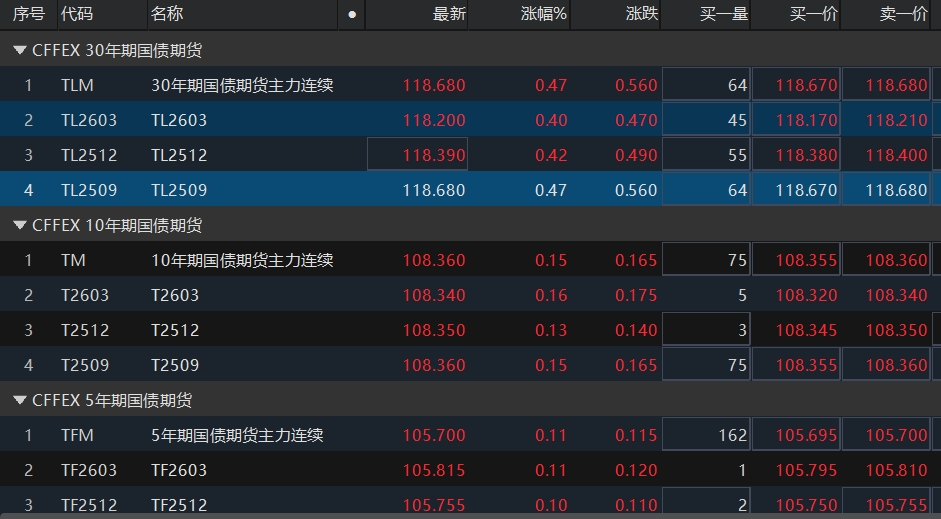941x519 pixels.
Task: Click TL2603 latest price 118.200
Action: (x=434, y=120)
